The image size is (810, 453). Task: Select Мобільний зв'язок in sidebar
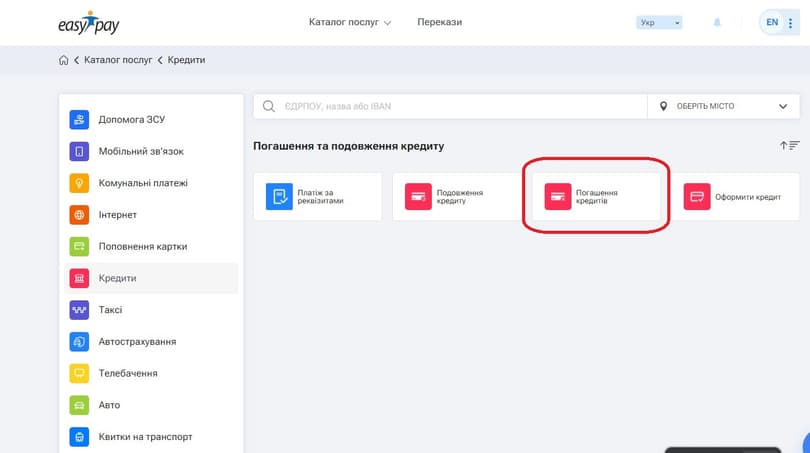(140, 152)
